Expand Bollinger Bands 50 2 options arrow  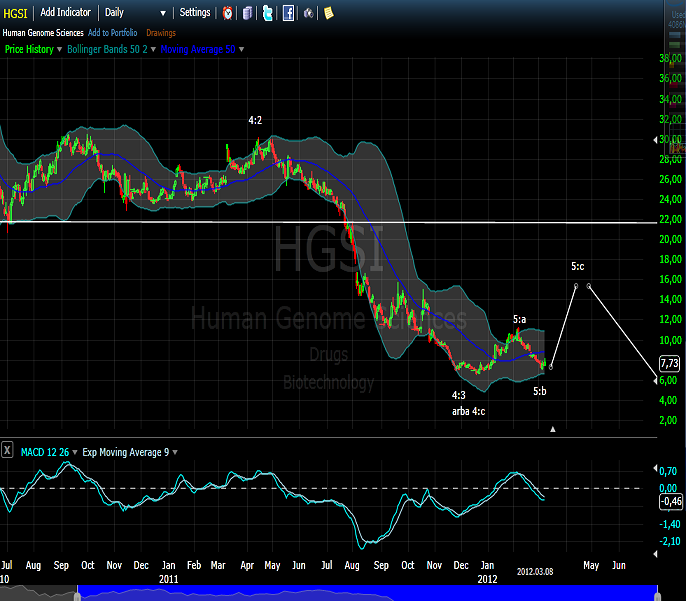tap(153, 49)
